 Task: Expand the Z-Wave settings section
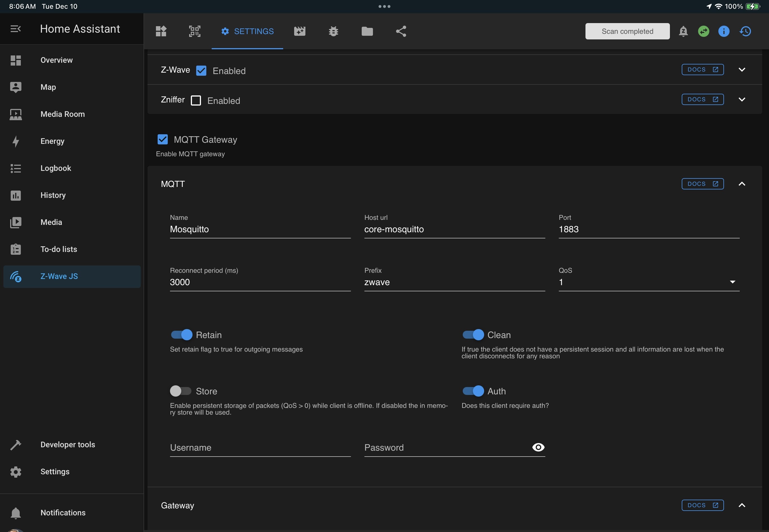coord(742,70)
